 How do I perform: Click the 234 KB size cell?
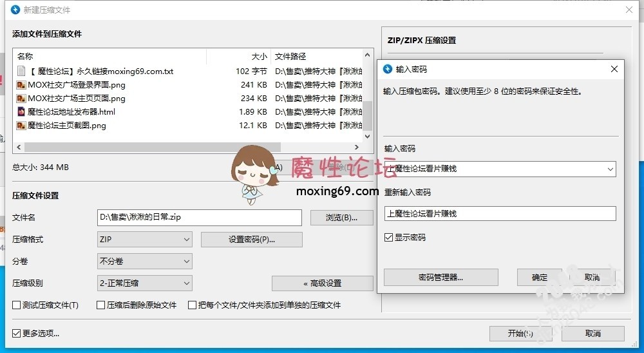pos(254,99)
